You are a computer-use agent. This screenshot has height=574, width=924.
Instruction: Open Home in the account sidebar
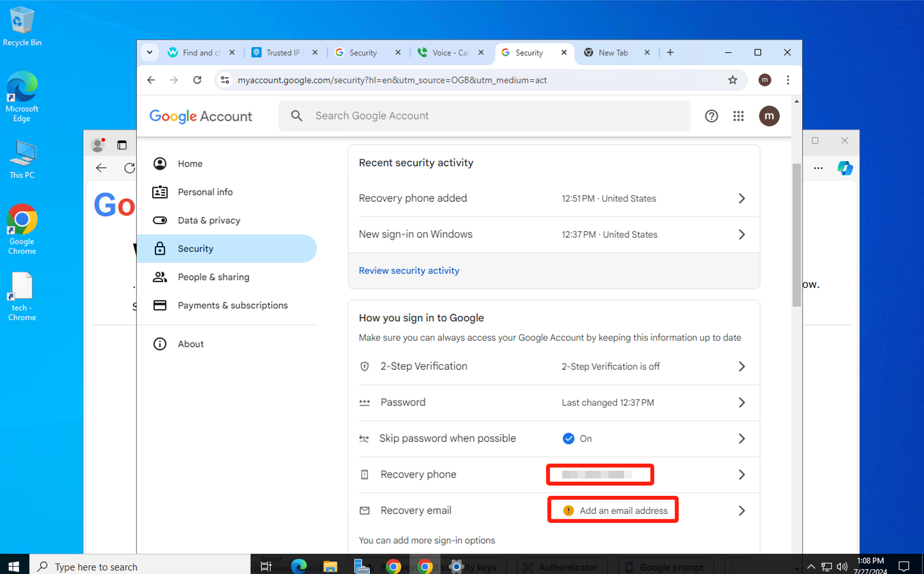coord(227,164)
